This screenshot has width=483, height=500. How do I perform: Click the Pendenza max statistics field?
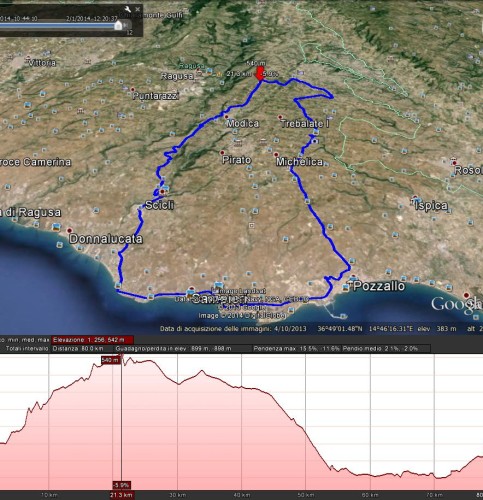[x=296, y=349]
